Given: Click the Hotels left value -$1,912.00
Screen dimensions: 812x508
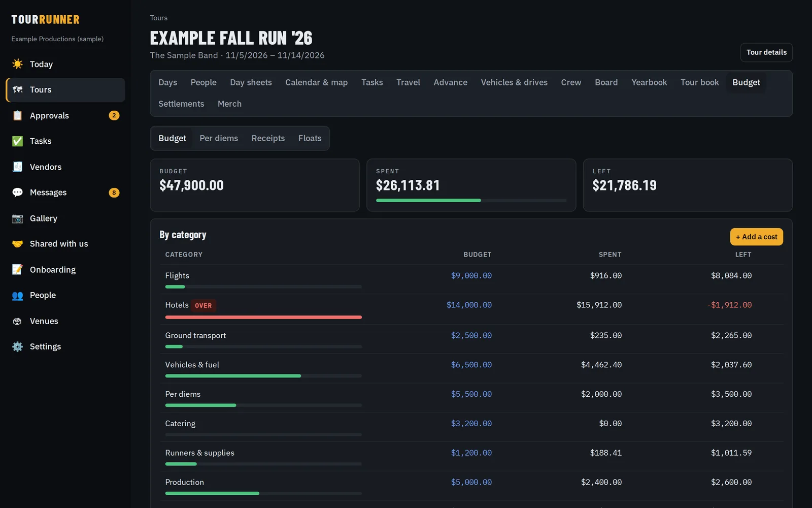Looking at the screenshot, I should (x=729, y=305).
